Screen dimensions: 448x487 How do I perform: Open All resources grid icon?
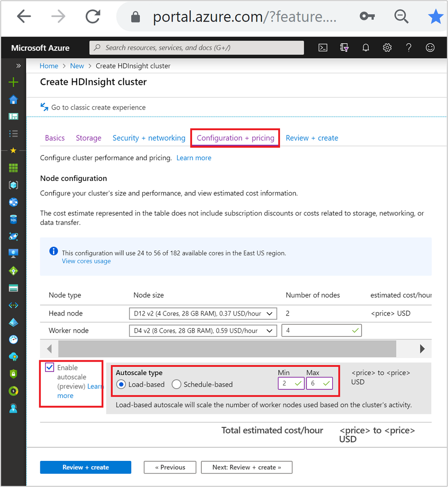[13, 168]
